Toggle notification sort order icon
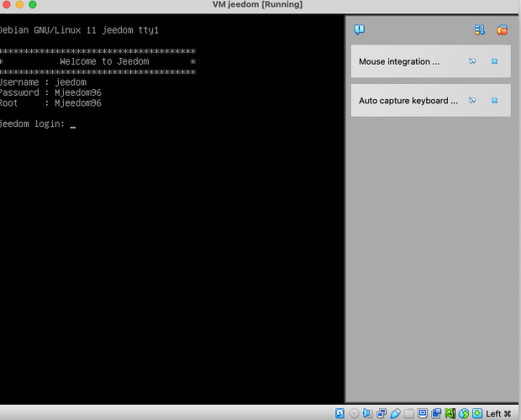Viewport: 521px width, 420px height. [479, 30]
